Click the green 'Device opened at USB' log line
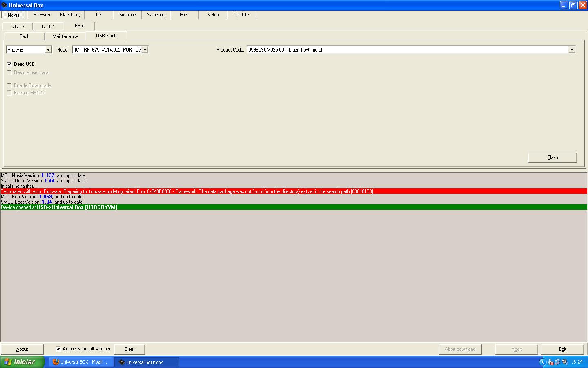 pyautogui.click(x=294, y=207)
